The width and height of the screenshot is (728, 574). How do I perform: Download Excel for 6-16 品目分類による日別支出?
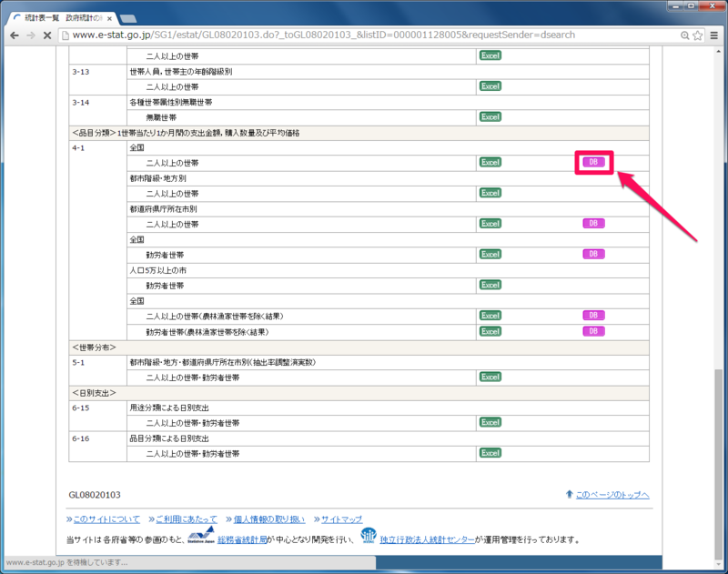point(490,453)
